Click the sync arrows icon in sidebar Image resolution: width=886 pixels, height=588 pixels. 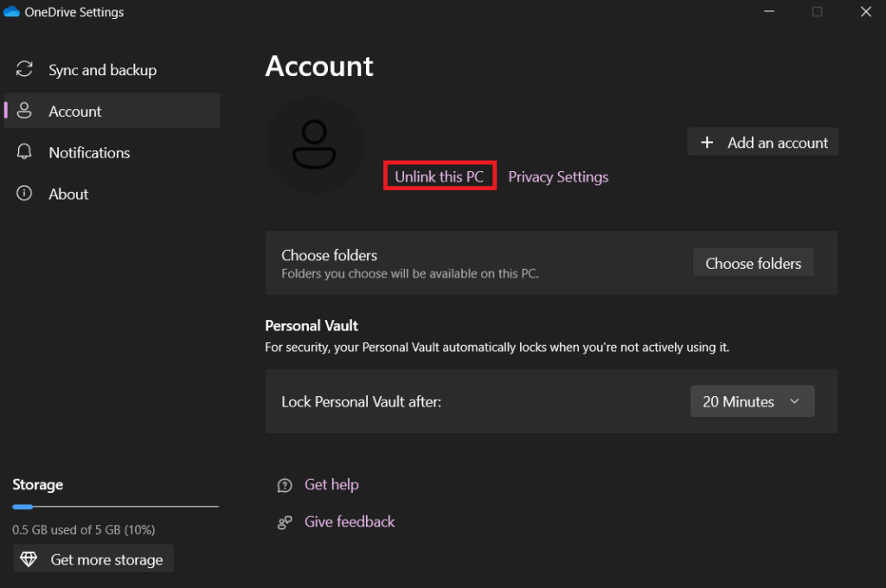[24, 69]
